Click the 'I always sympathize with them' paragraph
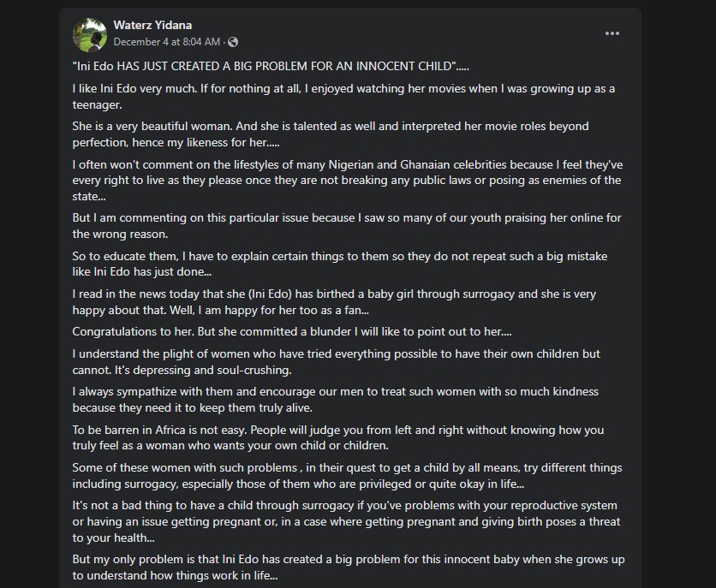 click(335, 399)
